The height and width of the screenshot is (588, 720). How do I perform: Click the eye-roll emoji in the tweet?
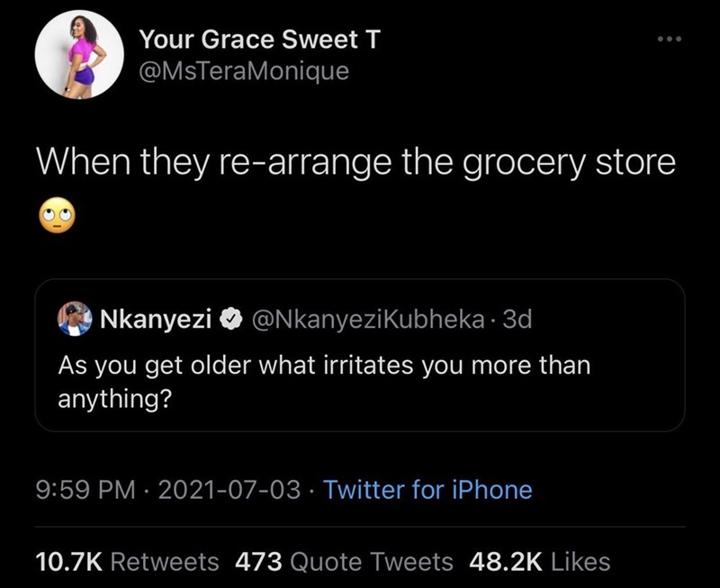click(55, 214)
